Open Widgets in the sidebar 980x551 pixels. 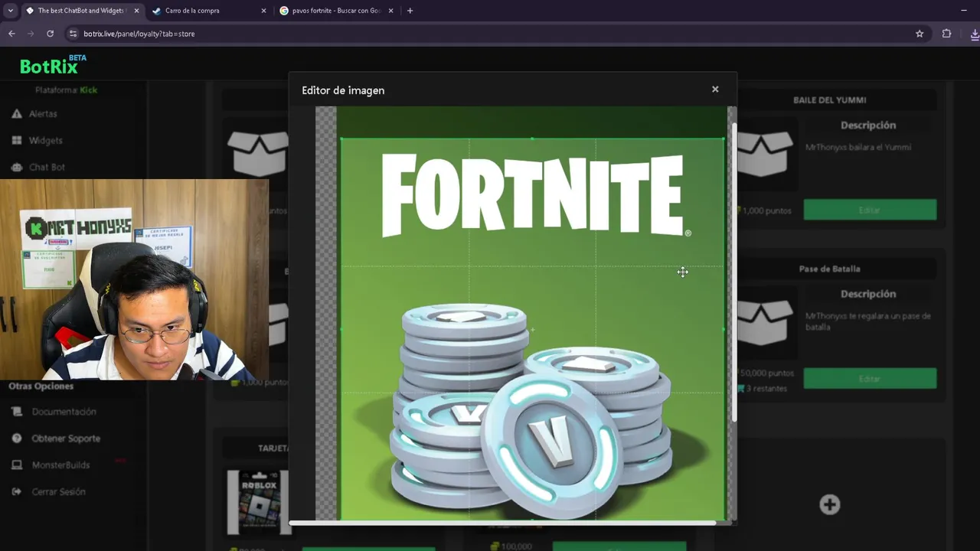46,140
